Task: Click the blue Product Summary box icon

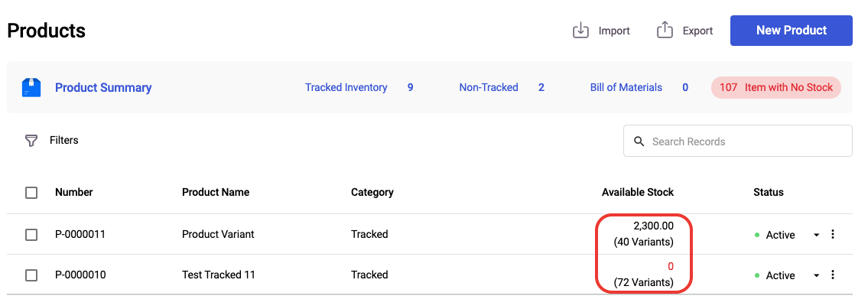Action: click(31, 87)
